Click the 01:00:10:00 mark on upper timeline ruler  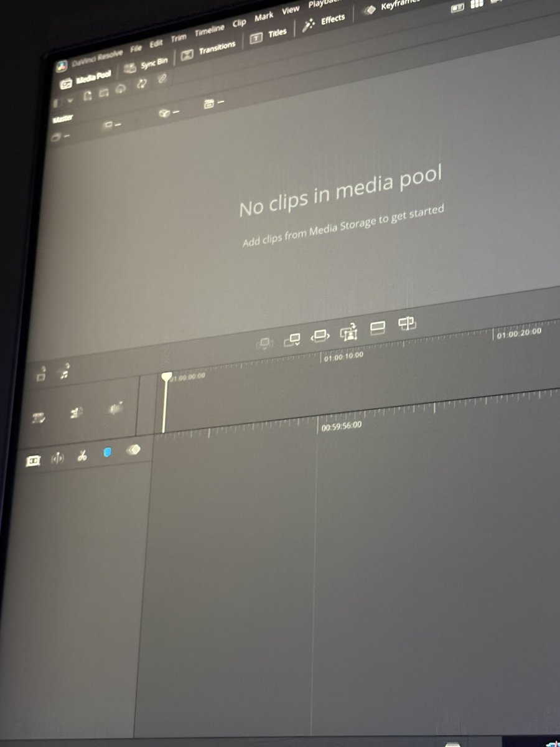coord(343,357)
